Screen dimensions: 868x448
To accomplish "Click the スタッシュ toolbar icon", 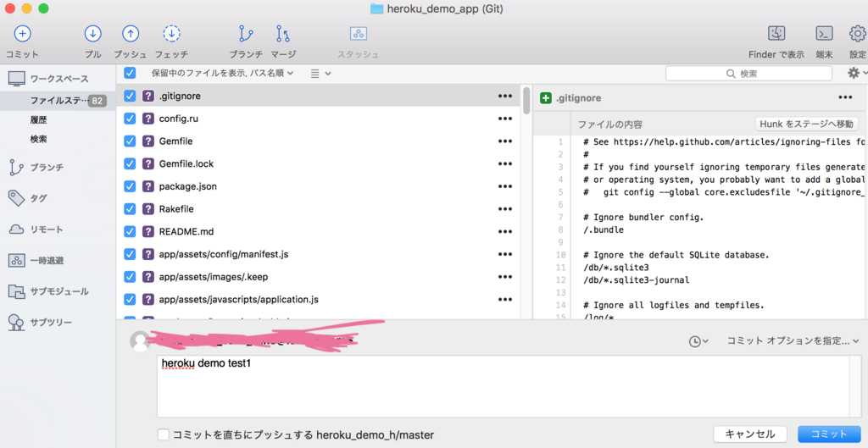I will (x=359, y=34).
